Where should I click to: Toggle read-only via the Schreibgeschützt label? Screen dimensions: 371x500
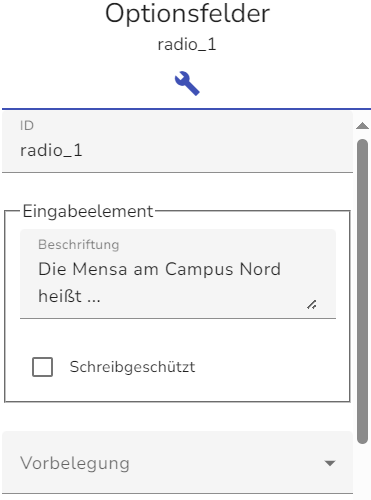coord(132,367)
